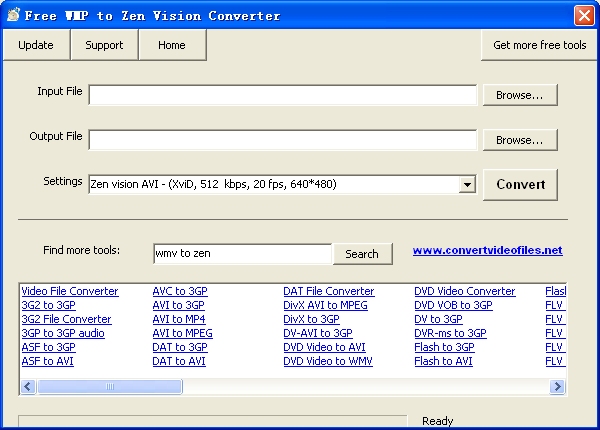Open DAT to 3GP link
The image size is (600, 430).
coord(180,347)
